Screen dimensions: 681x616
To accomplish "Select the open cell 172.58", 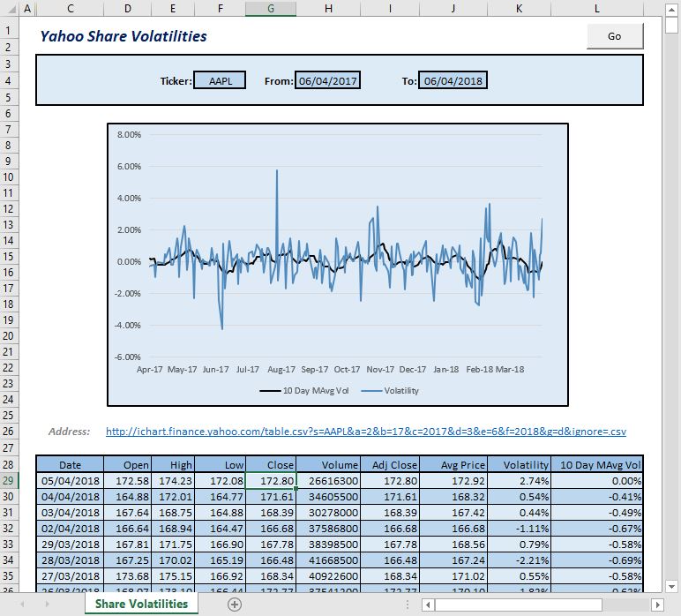I will pos(128,481).
